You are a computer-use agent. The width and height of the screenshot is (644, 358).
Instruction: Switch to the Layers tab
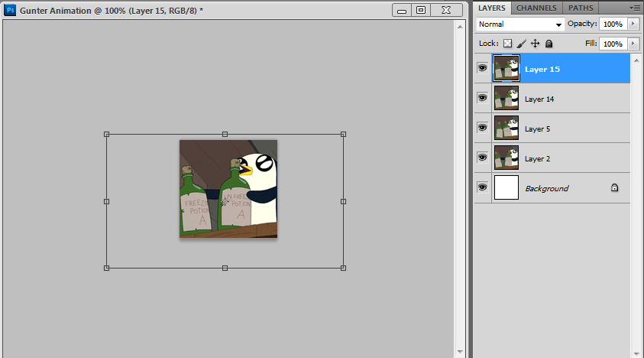[492, 8]
